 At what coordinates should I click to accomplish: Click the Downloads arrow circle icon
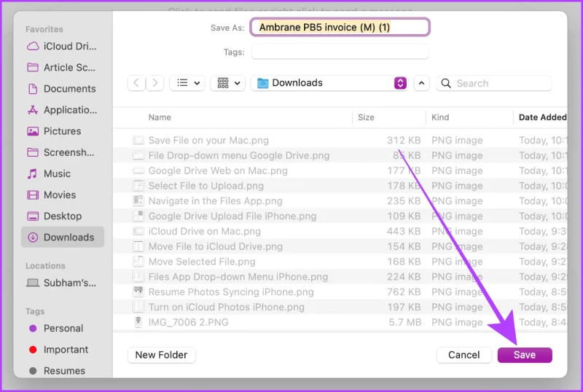[x=33, y=237]
